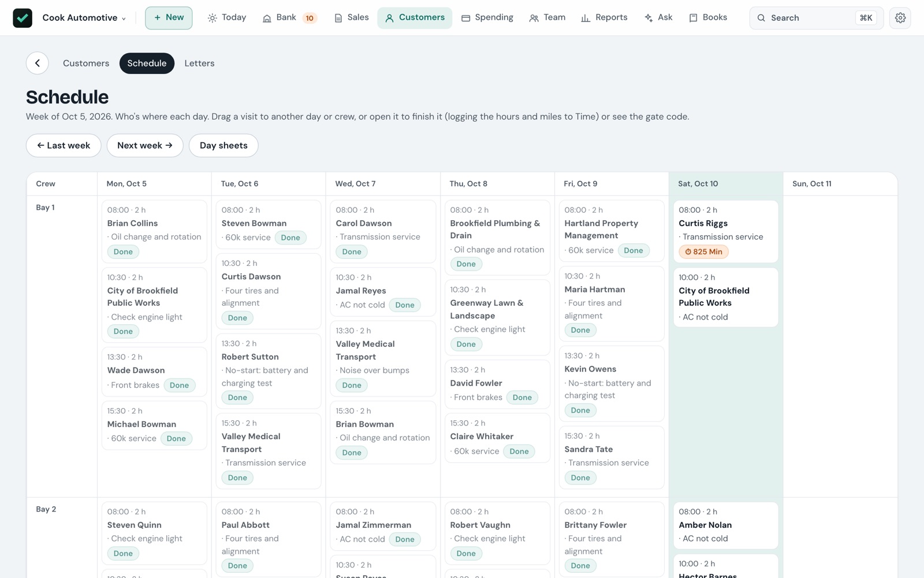
Task: Open Jamal Reyes AC not cold visit
Action: 383,291
